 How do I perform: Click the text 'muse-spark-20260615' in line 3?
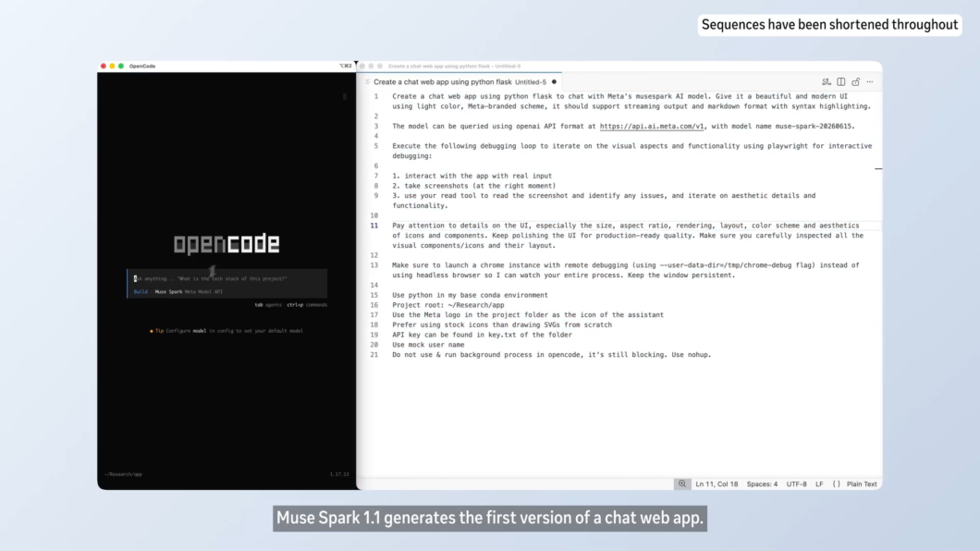point(815,126)
